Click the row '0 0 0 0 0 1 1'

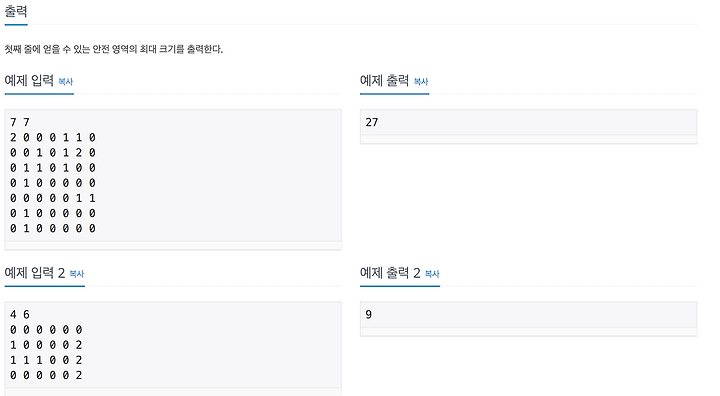pyautogui.click(x=53, y=198)
